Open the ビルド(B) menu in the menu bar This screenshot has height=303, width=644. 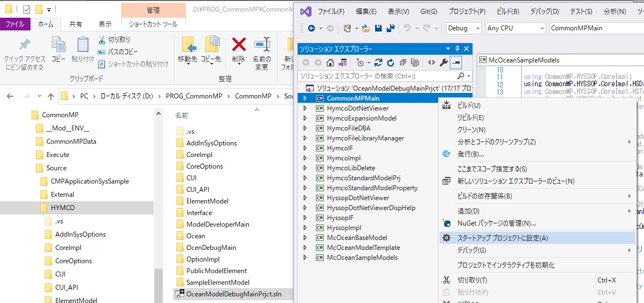point(507,12)
